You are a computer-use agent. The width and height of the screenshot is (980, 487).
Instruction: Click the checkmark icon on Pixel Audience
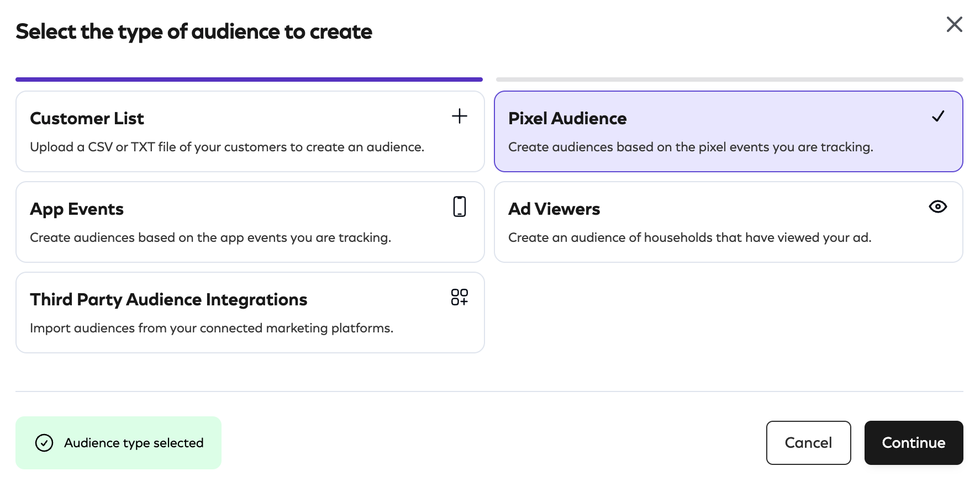click(x=938, y=116)
